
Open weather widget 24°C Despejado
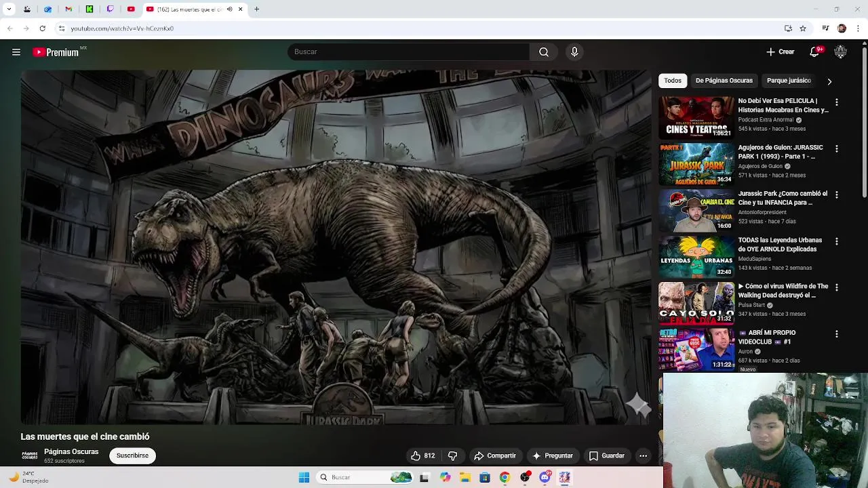[x=28, y=477]
